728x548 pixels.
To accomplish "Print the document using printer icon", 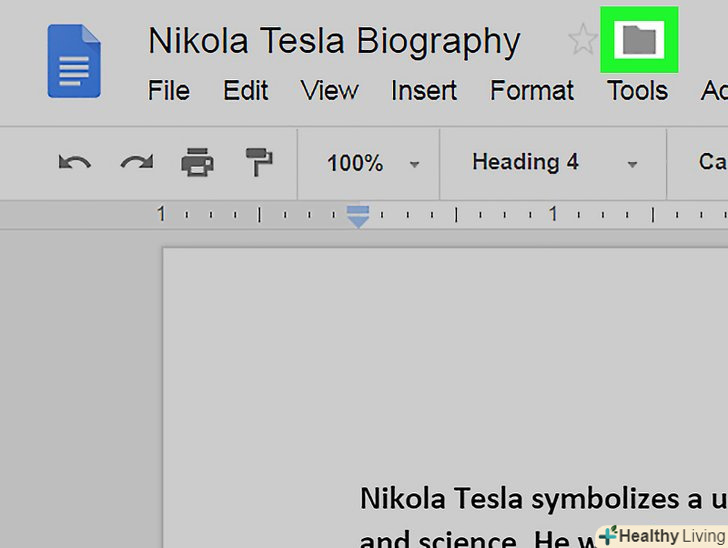I will point(197,162).
